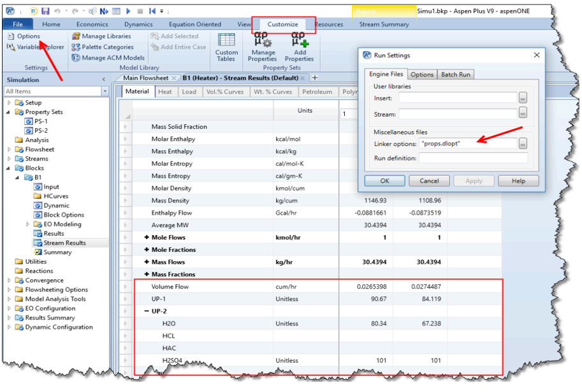Click Manage Properties in Property Sets
Viewport: 582px width, 392px height.
[263, 48]
